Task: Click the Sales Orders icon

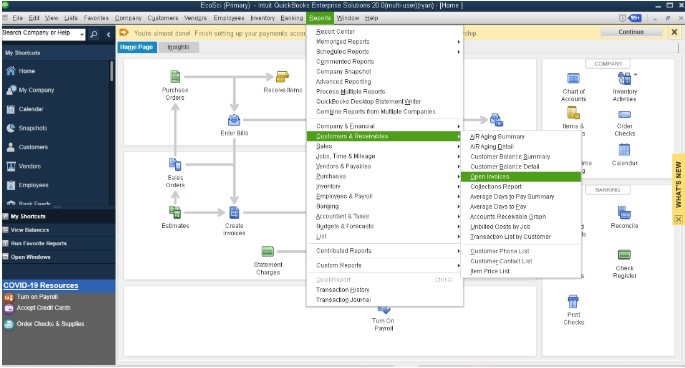Action: tap(175, 164)
